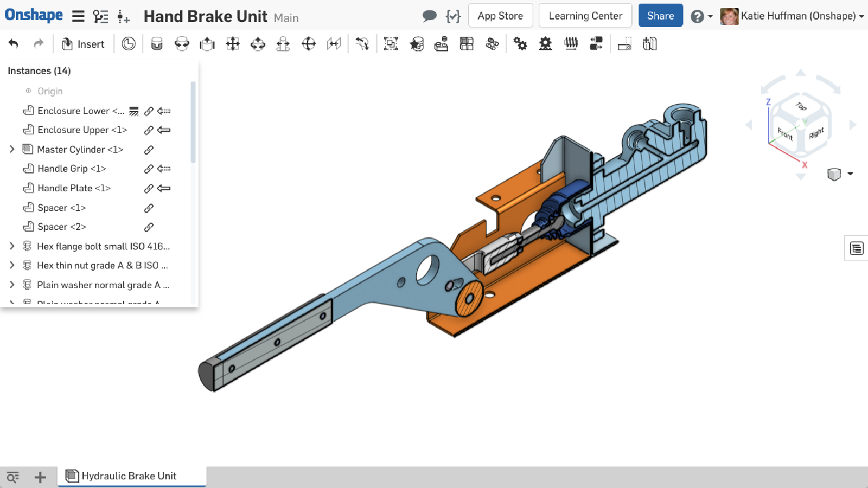The image size is (868, 488).
Task: Click the link icon beside Spacer <1>
Action: pyautogui.click(x=149, y=208)
